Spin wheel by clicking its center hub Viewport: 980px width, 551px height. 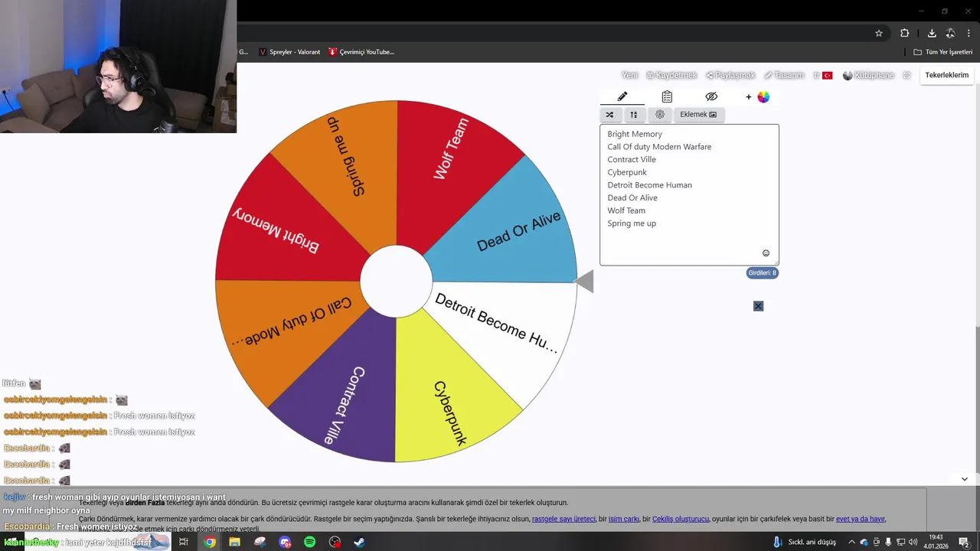pos(396,281)
